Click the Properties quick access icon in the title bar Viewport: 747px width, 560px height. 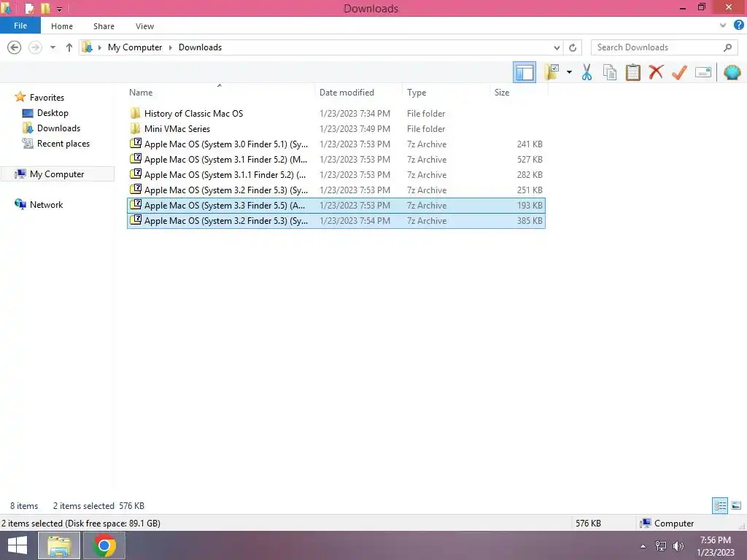coord(29,8)
